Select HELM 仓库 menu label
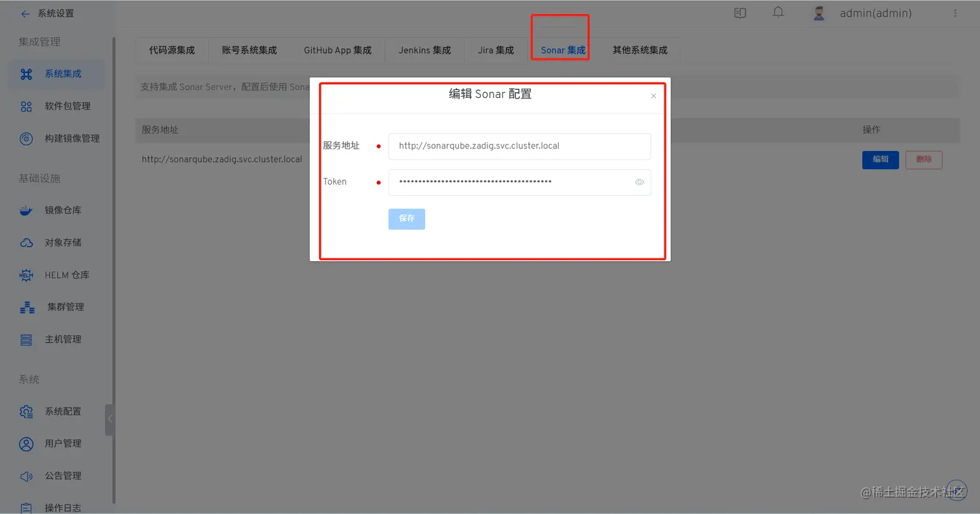This screenshot has width=980, height=514. click(x=67, y=275)
